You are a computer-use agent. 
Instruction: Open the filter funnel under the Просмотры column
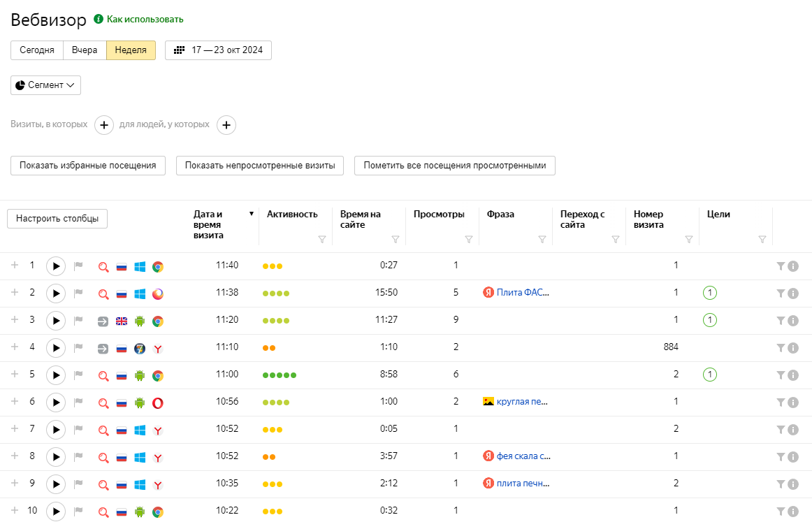[x=469, y=240]
